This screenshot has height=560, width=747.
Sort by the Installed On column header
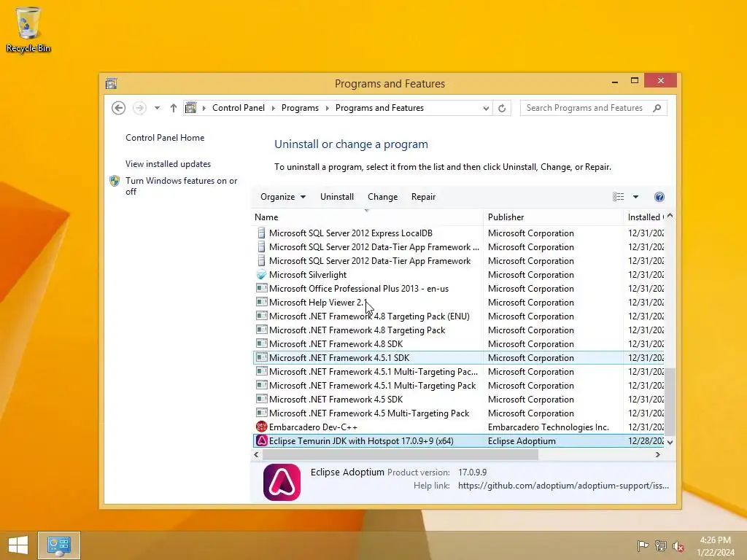645,217
